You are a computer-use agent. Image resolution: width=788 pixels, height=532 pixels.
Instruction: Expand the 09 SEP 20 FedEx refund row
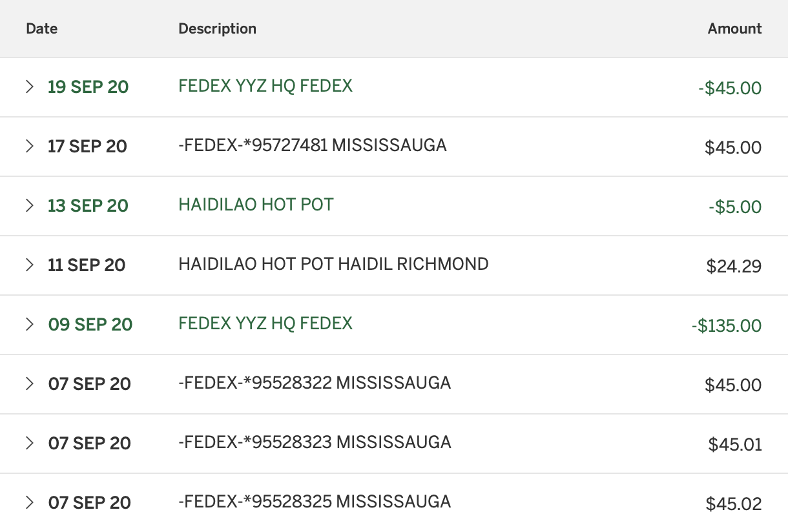point(29,325)
